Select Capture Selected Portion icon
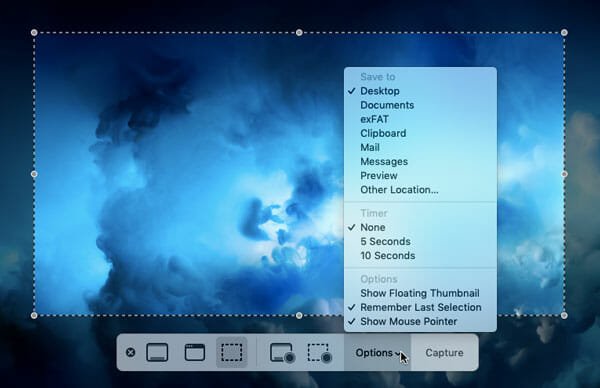 (232, 352)
